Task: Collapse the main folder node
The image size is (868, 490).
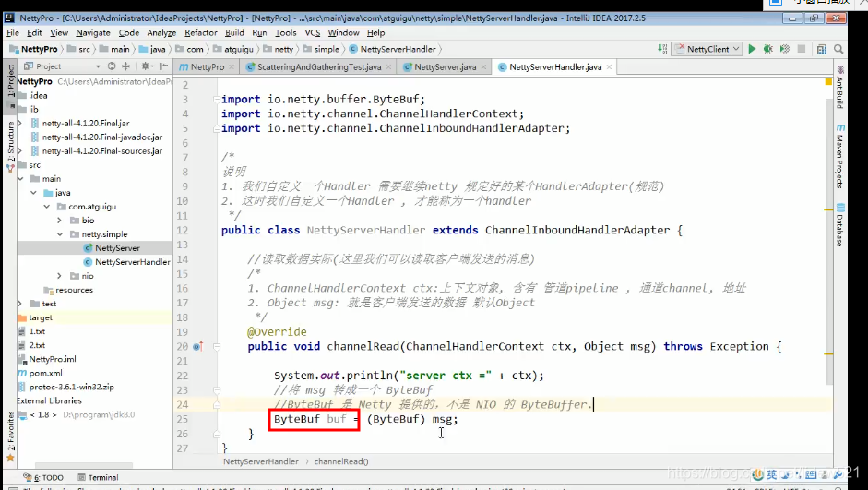Action: pyautogui.click(x=21, y=179)
